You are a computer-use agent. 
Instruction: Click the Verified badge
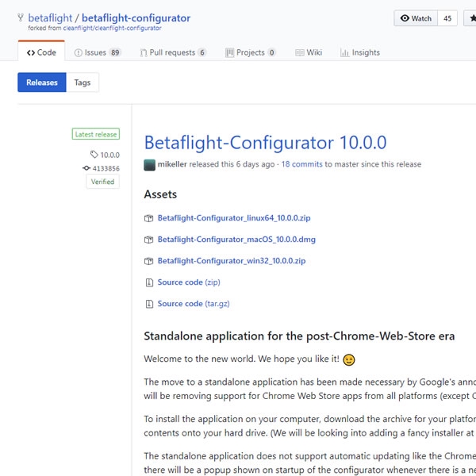(x=102, y=182)
